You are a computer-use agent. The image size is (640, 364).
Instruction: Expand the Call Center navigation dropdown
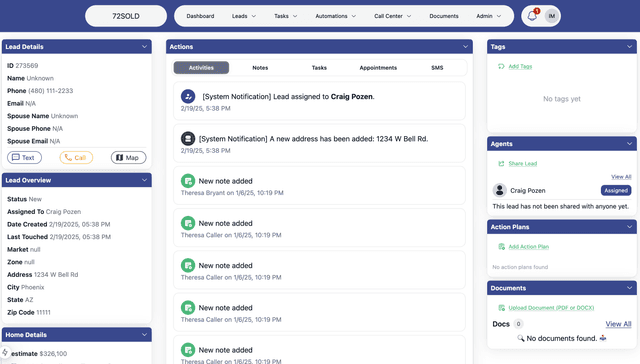[x=393, y=16]
